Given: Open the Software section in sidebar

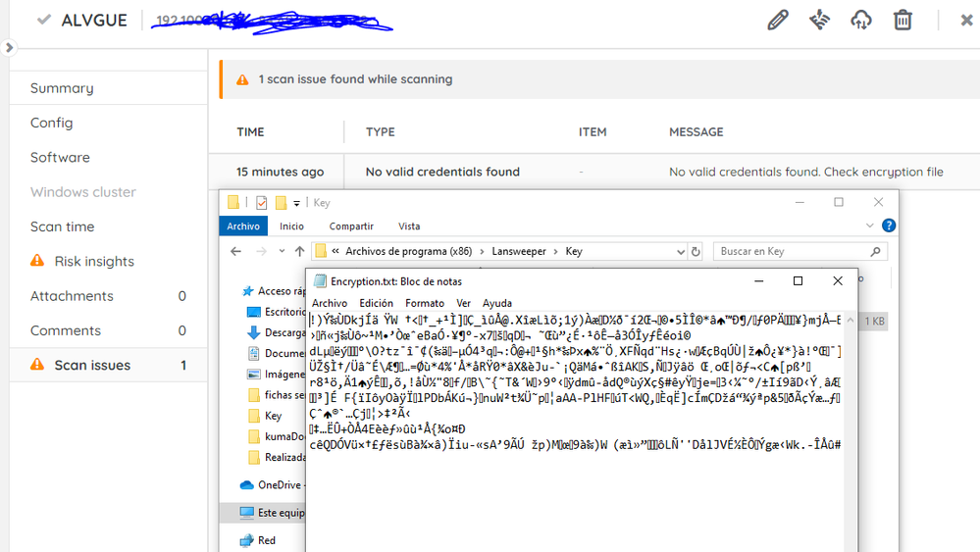Looking at the screenshot, I should click(60, 157).
